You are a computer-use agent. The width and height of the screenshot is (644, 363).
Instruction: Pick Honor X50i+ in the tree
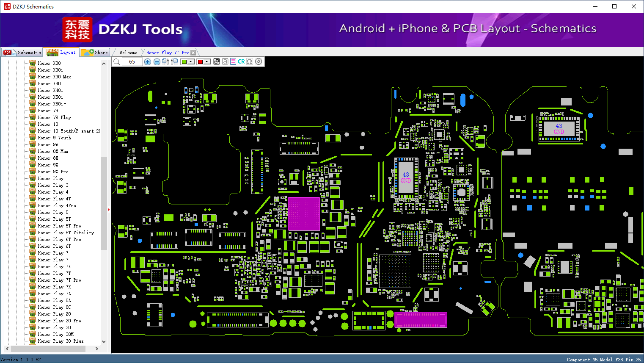click(x=52, y=104)
